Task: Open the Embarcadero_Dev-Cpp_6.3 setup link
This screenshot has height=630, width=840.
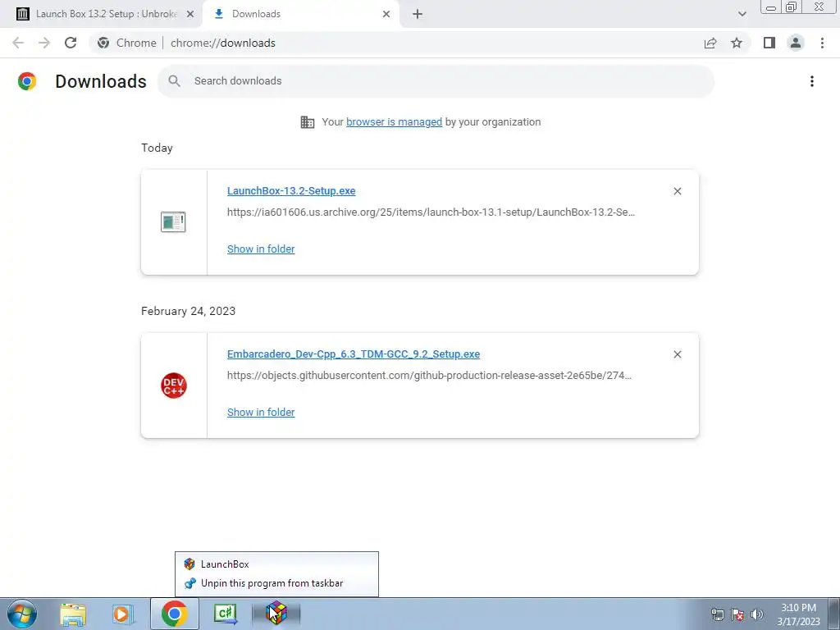Action: tap(354, 354)
